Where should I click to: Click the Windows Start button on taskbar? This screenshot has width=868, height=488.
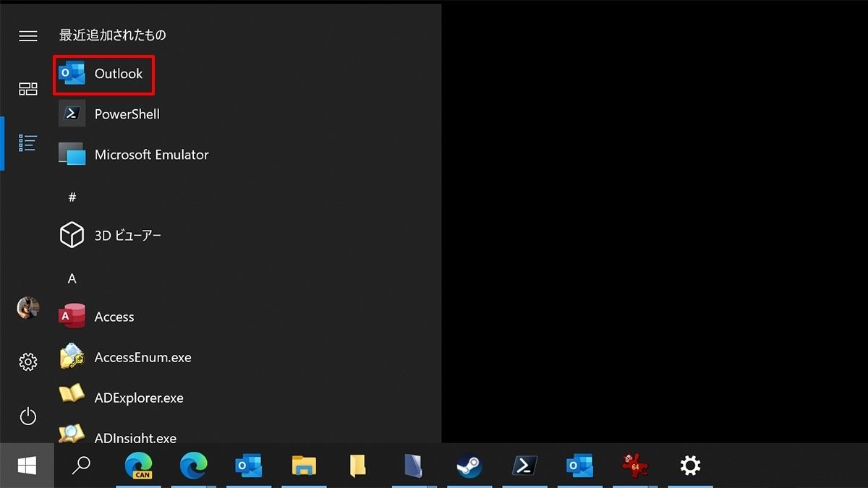[x=27, y=466]
